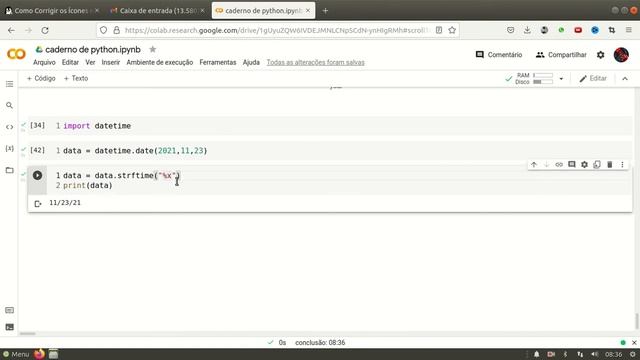Open terminal icon at sidebar bottom
640x360 pixels.
click(9, 327)
